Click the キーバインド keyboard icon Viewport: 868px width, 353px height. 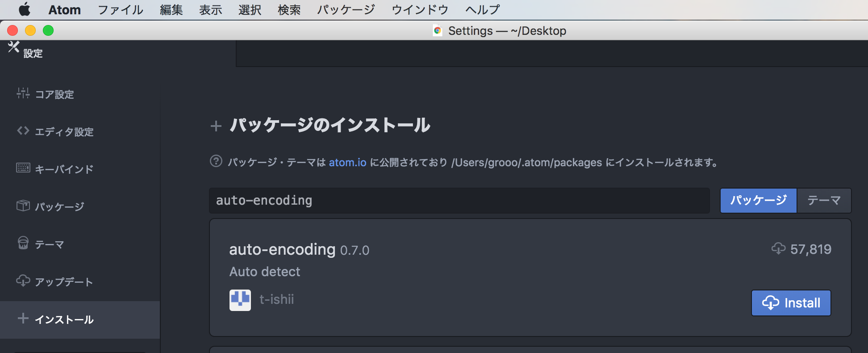[x=23, y=168]
